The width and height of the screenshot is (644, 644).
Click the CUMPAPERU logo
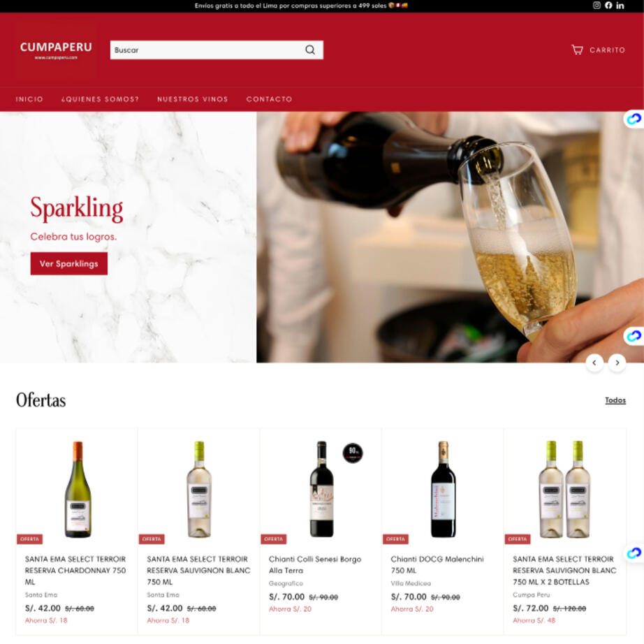(57, 50)
